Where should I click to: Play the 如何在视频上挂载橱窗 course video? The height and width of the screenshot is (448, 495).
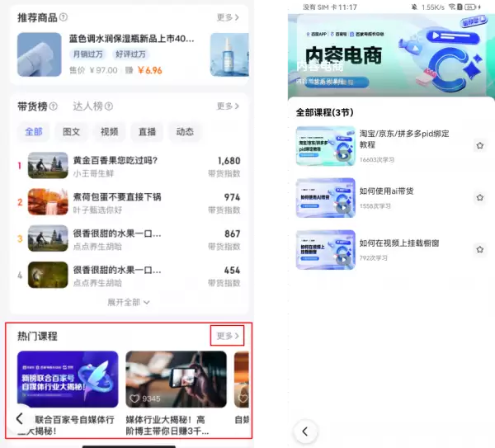(x=325, y=249)
